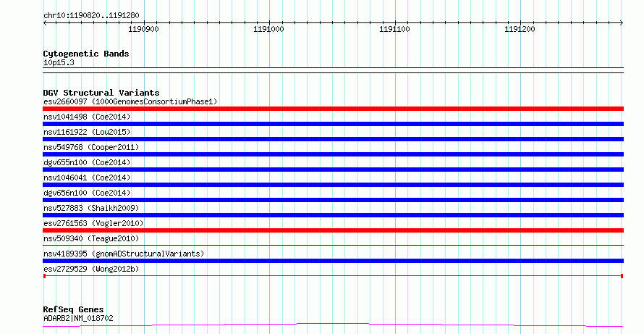Click the chr10:1190820..1191280 region label
The image size is (644, 334).
pyautogui.click(x=91, y=16)
